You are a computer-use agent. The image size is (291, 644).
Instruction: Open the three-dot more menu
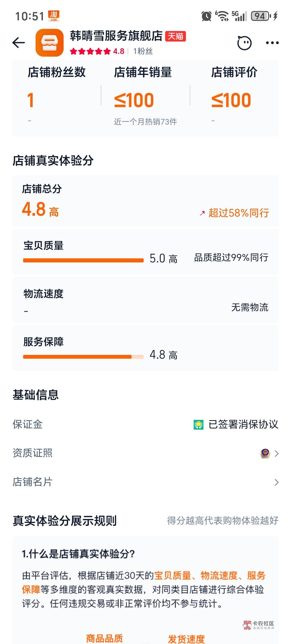click(272, 43)
